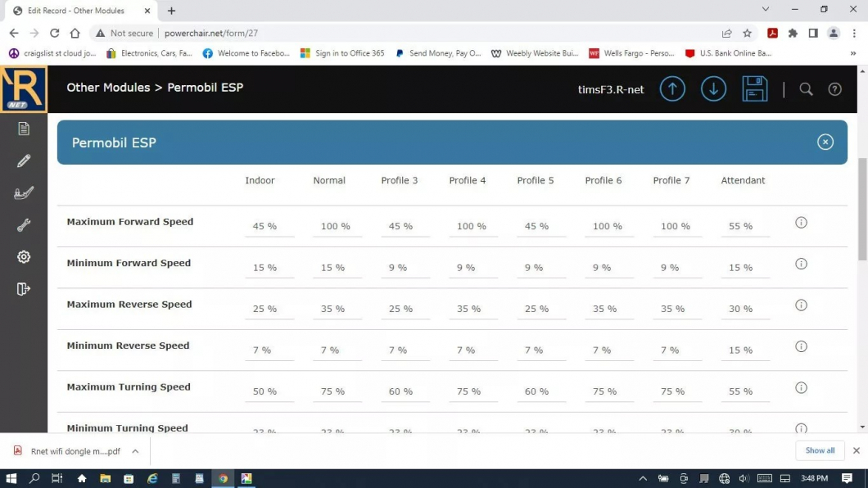Edit Indoor Maximum Turning Speed 50 %
Viewport: 868px width, 488px height.
tap(269, 391)
